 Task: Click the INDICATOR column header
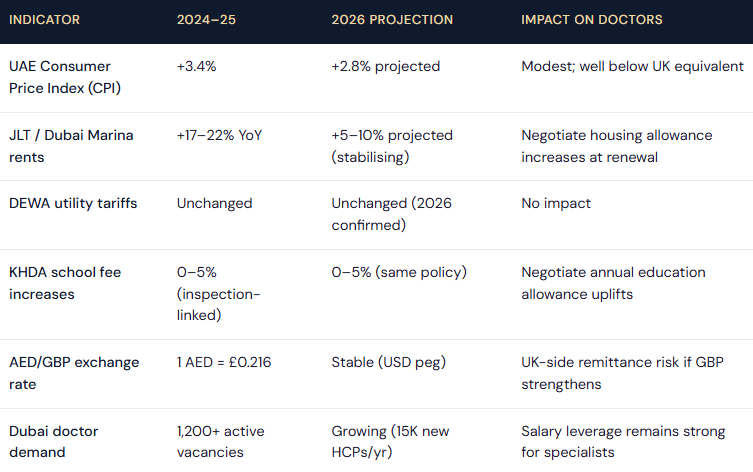pyautogui.click(x=44, y=20)
